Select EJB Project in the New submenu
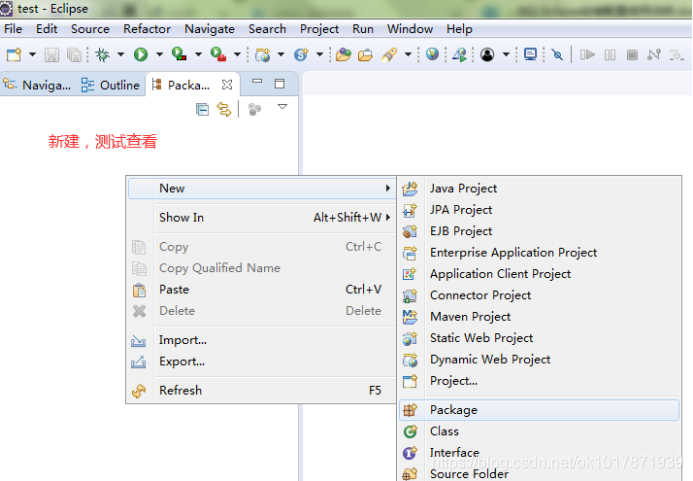Image resolution: width=693 pixels, height=481 pixels. 539,231
